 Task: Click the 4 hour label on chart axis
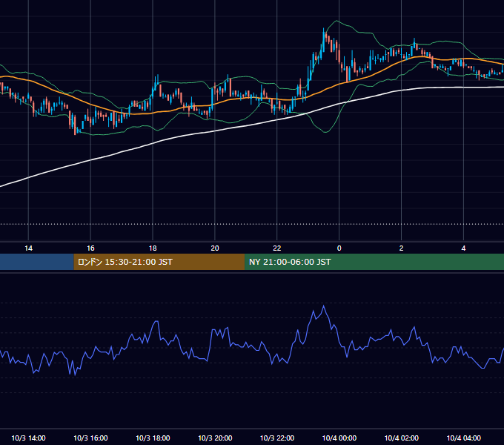point(463,248)
